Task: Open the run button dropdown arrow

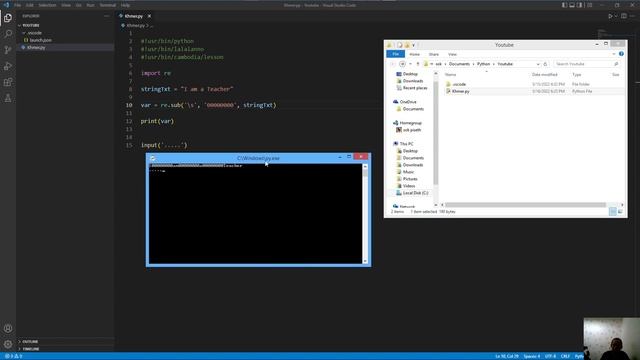Action: [616, 16]
